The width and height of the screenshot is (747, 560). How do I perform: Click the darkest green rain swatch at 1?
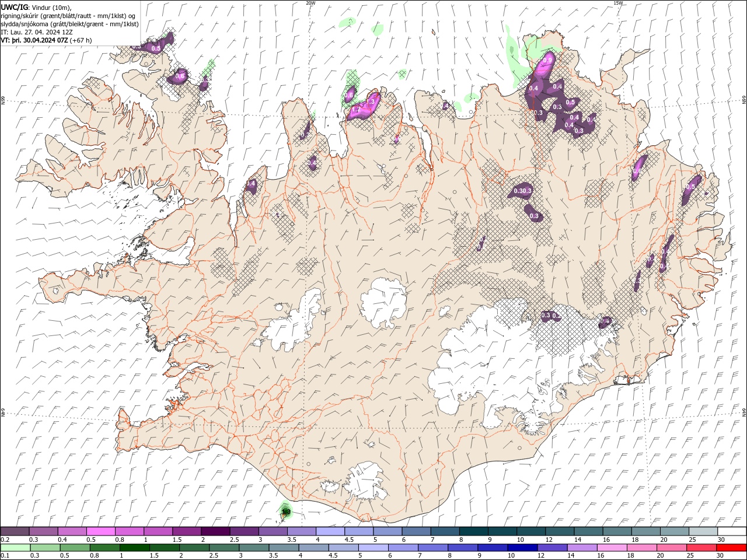tap(135, 548)
